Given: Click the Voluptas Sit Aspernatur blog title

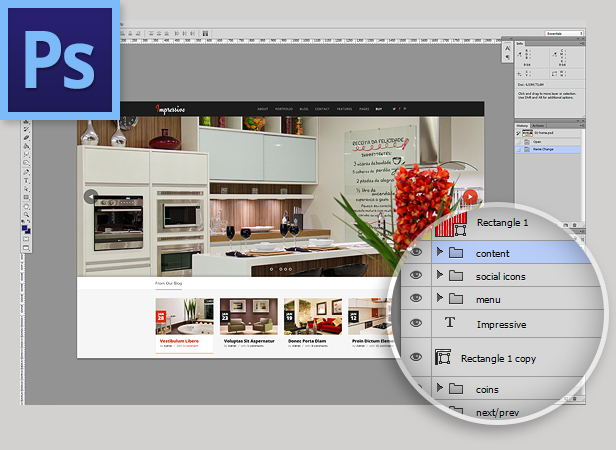Looking at the screenshot, I should click(249, 341).
